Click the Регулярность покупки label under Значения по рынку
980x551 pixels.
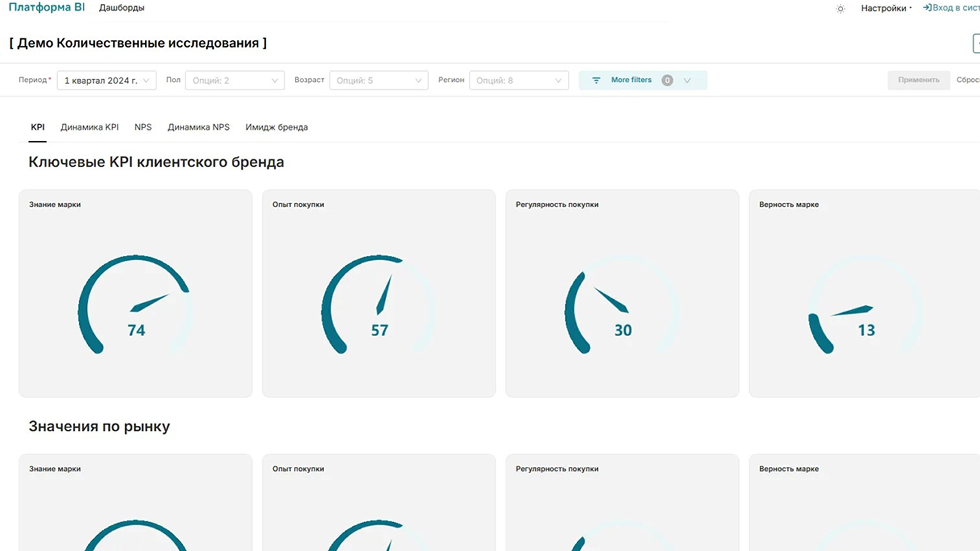(x=557, y=469)
